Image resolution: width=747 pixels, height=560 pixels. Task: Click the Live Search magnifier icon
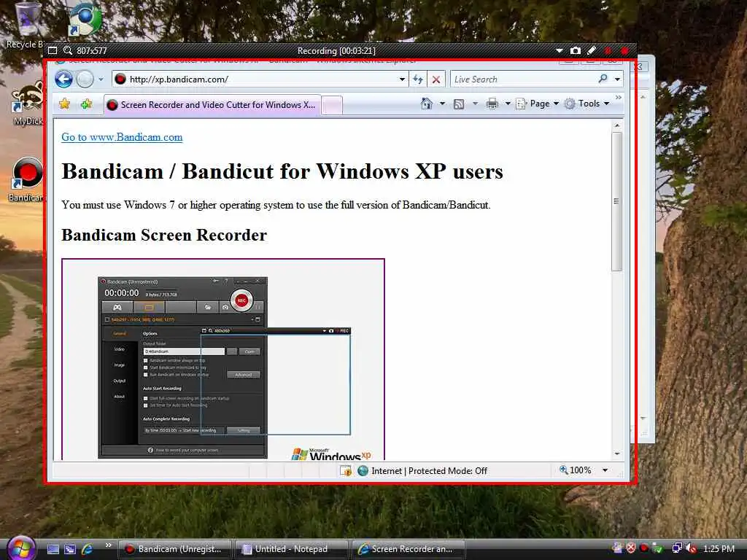point(603,79)
